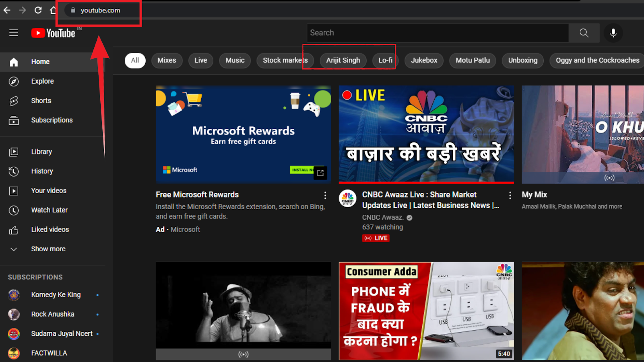Screen dimensions: 644x362
Task: Open CNBC Awaaz Live video title
Action: tap(431, 200)
